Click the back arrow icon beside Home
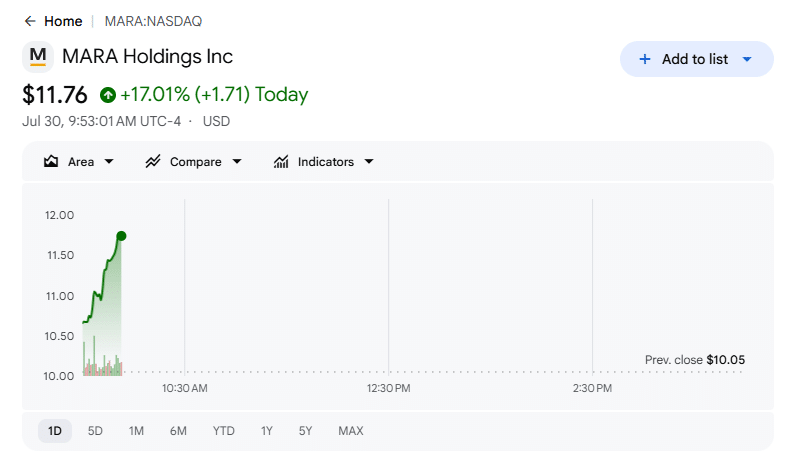The height and width of the screenshot is (461, 796). click(30, 21)
